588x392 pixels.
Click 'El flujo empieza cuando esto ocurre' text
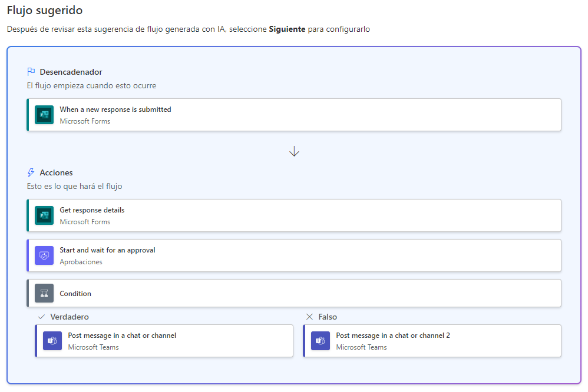point(91,86)
